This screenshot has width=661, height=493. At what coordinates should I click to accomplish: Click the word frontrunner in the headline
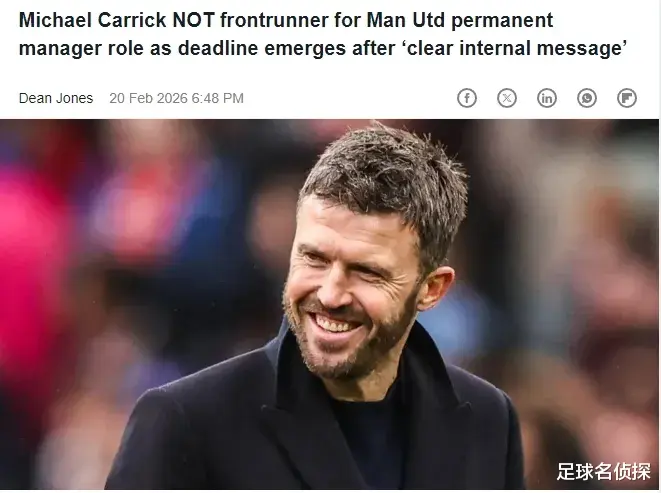274,20
